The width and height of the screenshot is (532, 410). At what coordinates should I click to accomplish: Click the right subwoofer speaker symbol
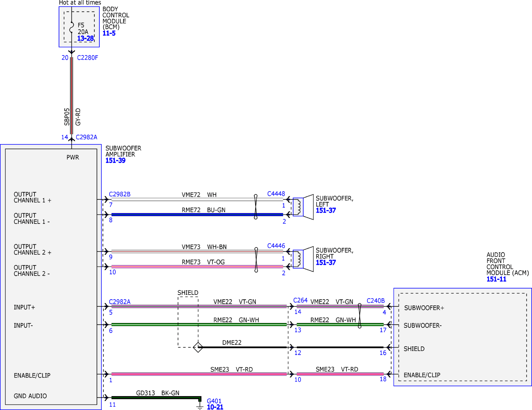click(x=303, y=259)
